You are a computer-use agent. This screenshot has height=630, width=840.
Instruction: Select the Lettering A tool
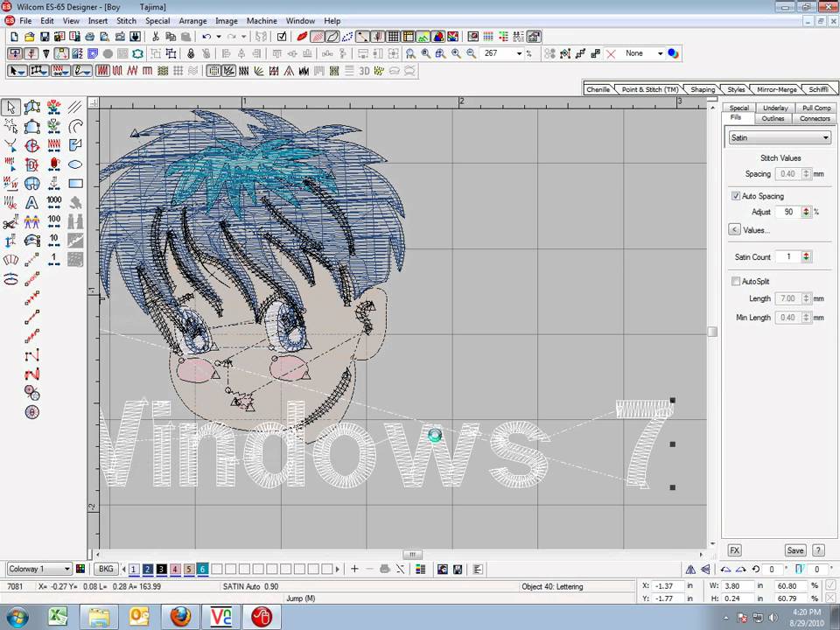coord(32,202)
